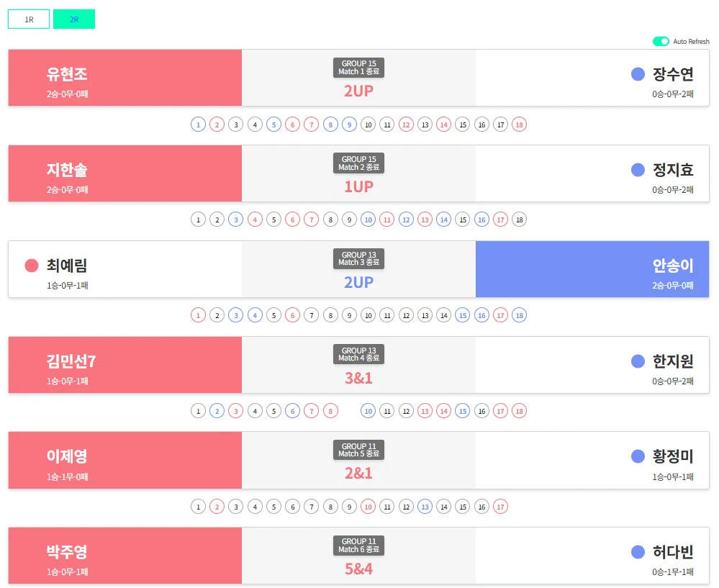This screenshot has height=588, width=719.
Task: Click the blue dot beside 허다빈
Action: [x=637, y=551]
